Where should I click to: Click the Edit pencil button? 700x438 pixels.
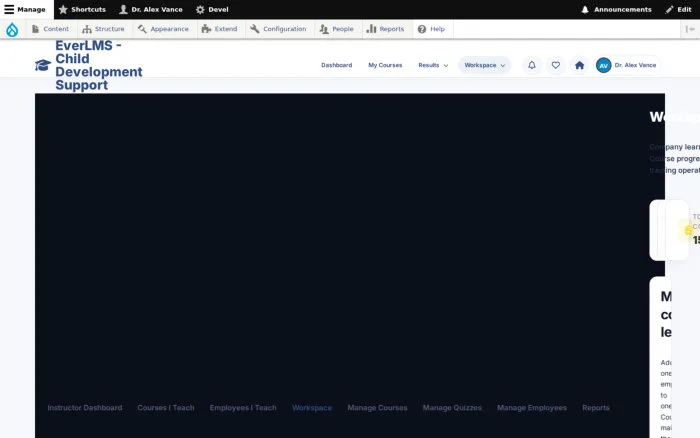point(678,9)
